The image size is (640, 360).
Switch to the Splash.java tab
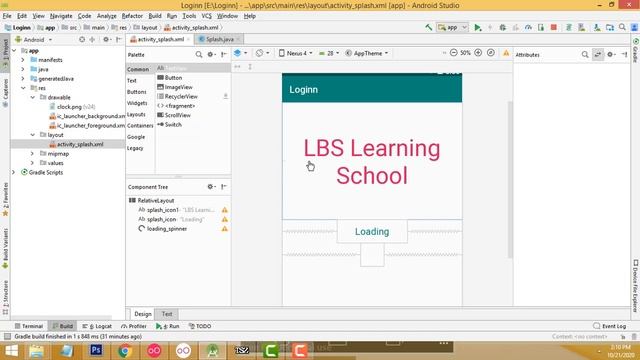[x=220, y=39]
